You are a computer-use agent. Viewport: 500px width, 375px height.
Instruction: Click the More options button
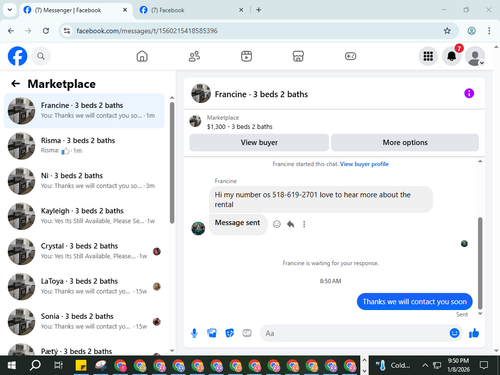click(405, 142)
